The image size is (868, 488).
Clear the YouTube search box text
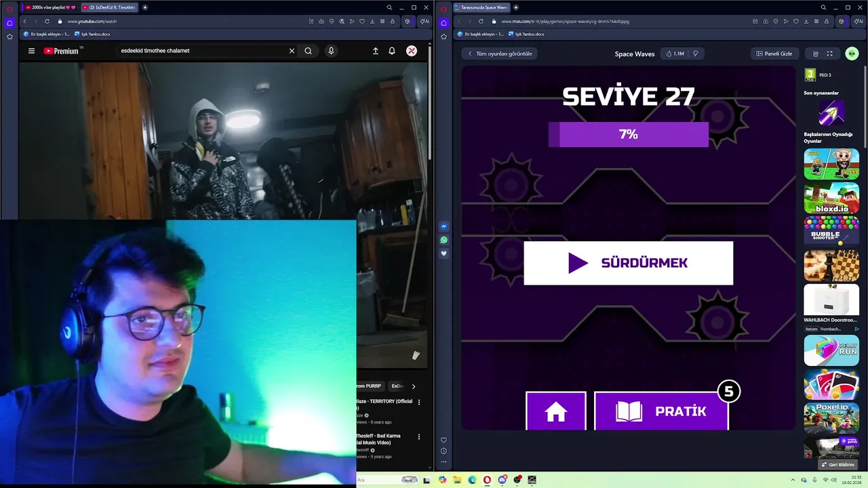pos(292,51)
